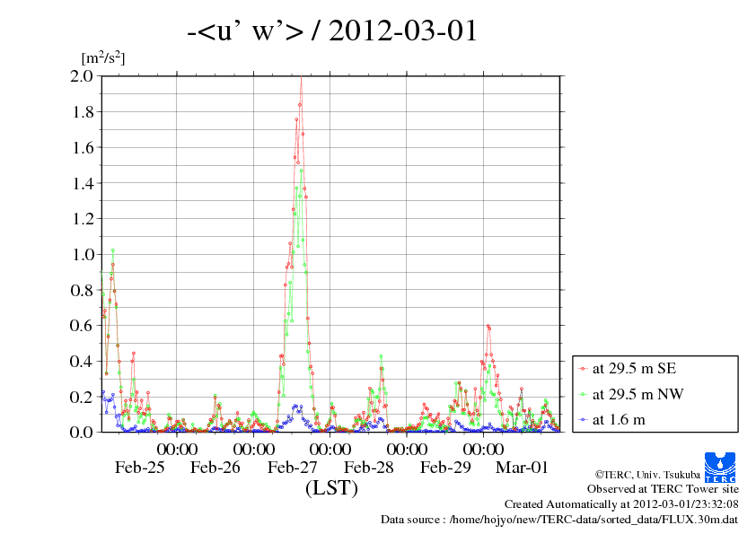Click the green NW legend marker
Image resolution: width=756 pixels, height=534 pixels.
(583, 394)
